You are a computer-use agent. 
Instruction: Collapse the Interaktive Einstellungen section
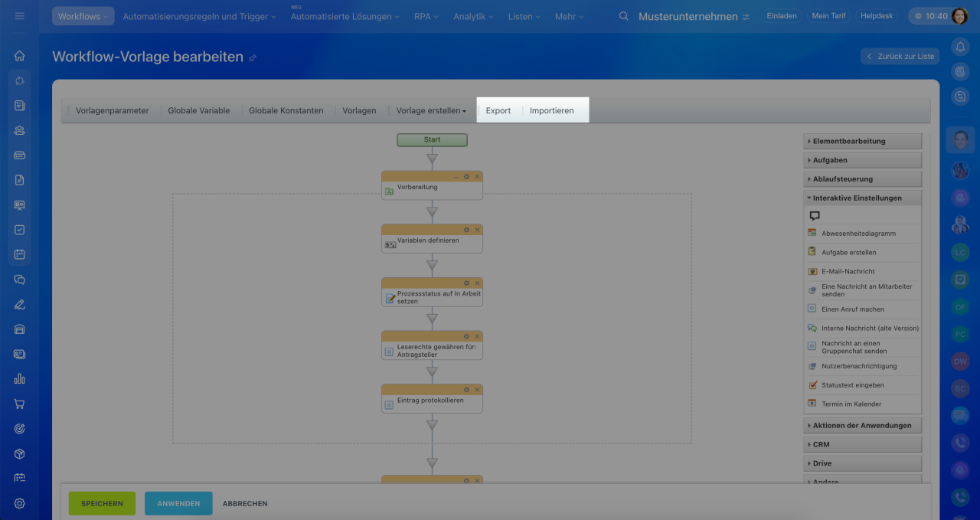coord(863,198)
